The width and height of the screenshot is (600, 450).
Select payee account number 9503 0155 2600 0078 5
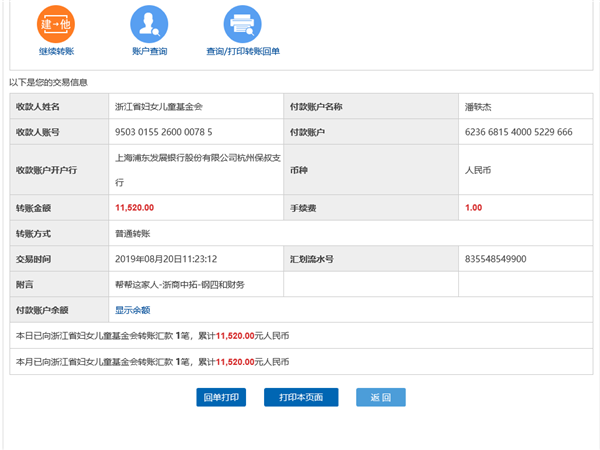(163, 132)
